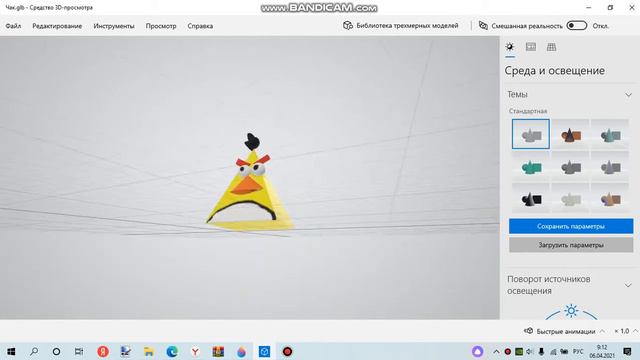640x360 pixels.
Task: Open the Редактирование menu
Action: [x=57, y=26]
